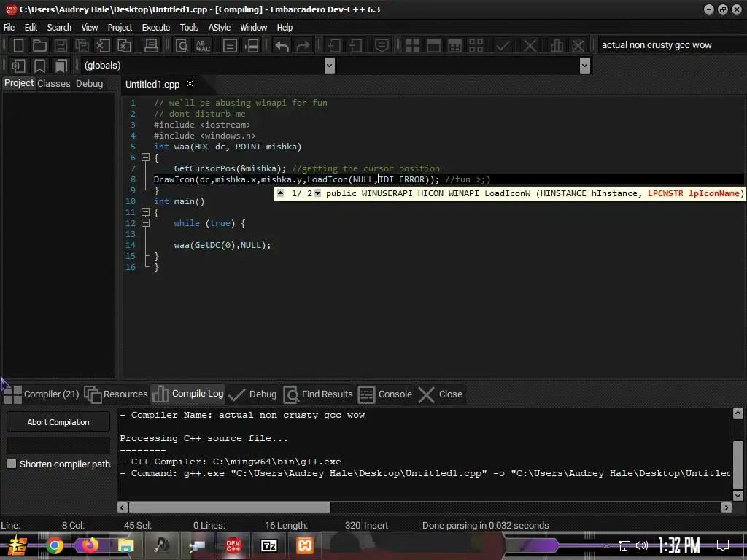
Task: Click the Indent toolbar icon
Action: [x=333, y=45]
